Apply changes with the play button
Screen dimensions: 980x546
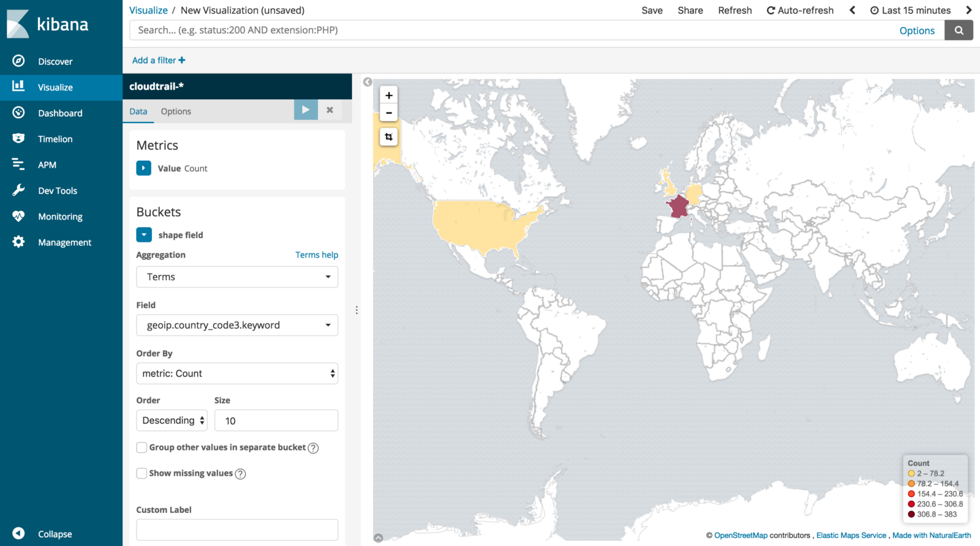tap(306, 110)
